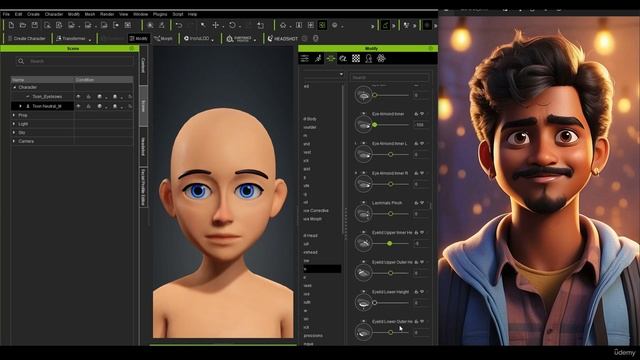Open the Create menu
The height and width of the screenshot is (360, 640).
point(33,14)
